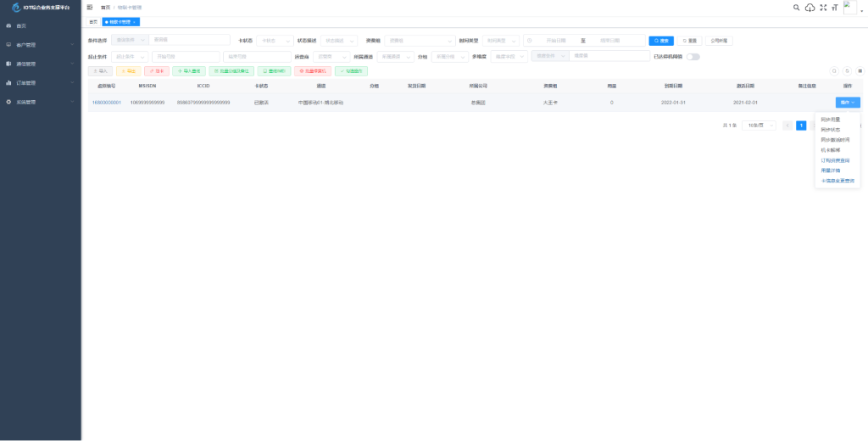This screenshot has height=441, width=868.
Task: Select 同步用量 from the operations menu
Action: pyautogui.click(x=831, y=120)
